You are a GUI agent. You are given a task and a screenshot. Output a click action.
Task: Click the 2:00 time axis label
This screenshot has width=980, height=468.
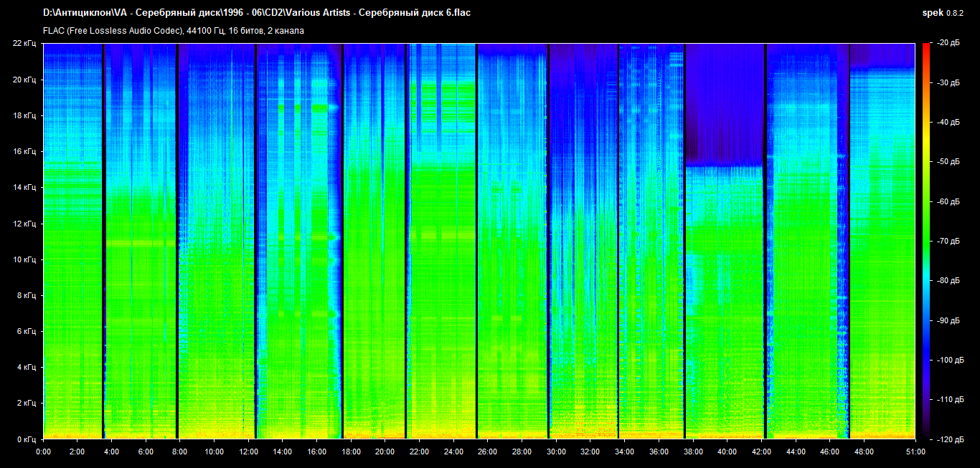pyautogui.click(x=77, y=452)
